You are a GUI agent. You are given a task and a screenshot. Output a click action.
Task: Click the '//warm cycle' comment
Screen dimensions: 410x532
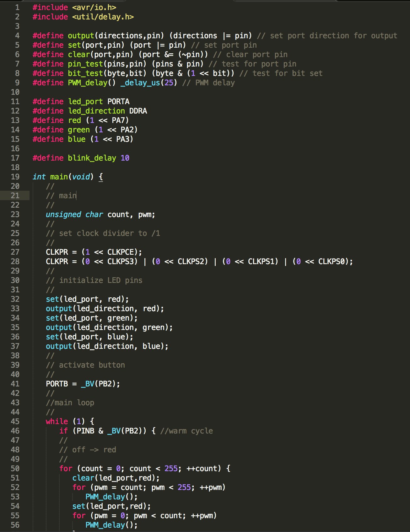(186, 431)
